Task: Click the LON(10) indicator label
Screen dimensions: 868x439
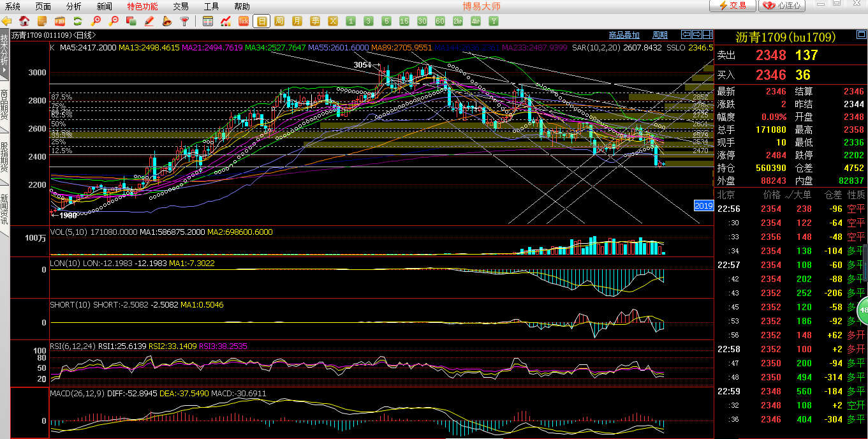Action: pyautogui.click(x=65, y=262)
